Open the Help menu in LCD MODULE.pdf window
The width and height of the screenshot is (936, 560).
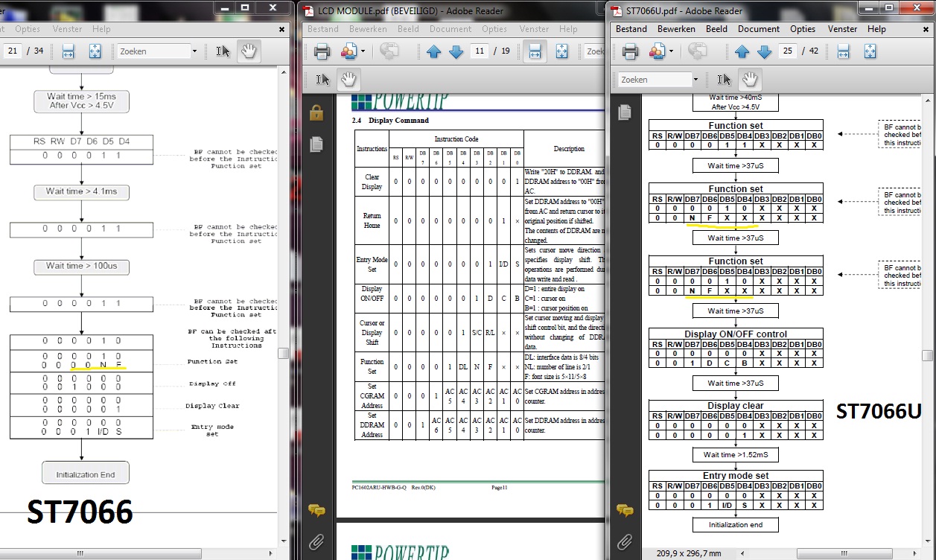[568, 29]
